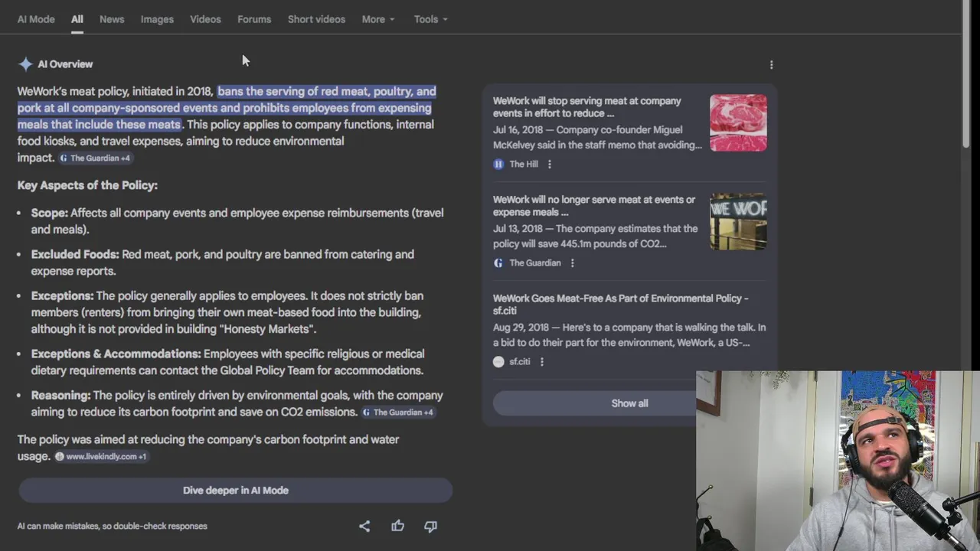Click the 'Excluded Foods:' bullet label
This screenshot has height=551, width=980.
coord(75,254)
